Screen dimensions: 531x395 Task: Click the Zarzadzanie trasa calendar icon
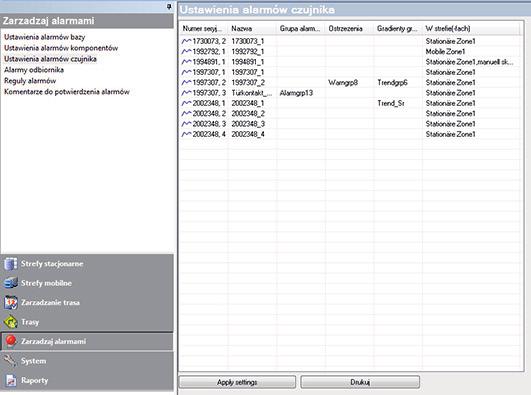click(x=10, y=303)
